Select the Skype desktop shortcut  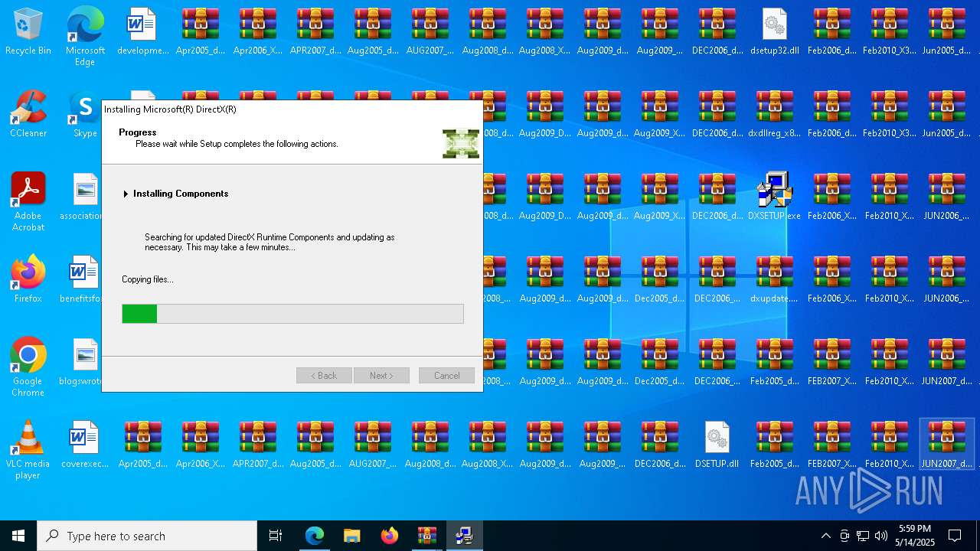pos(85,115)
